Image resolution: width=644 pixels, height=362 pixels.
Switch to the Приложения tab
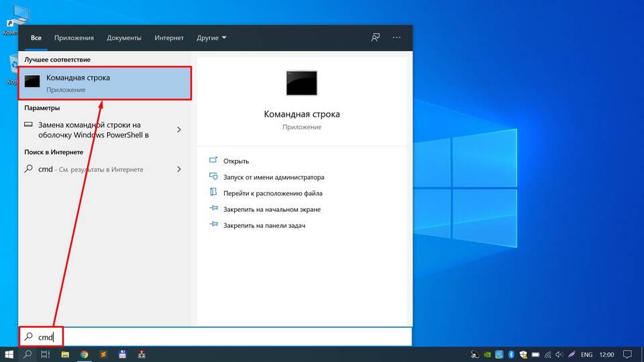tap(74, 38)
